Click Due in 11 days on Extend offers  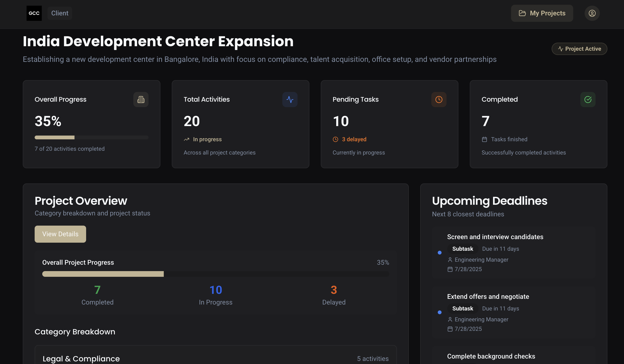pyautogui.click(x=500, y=309)
